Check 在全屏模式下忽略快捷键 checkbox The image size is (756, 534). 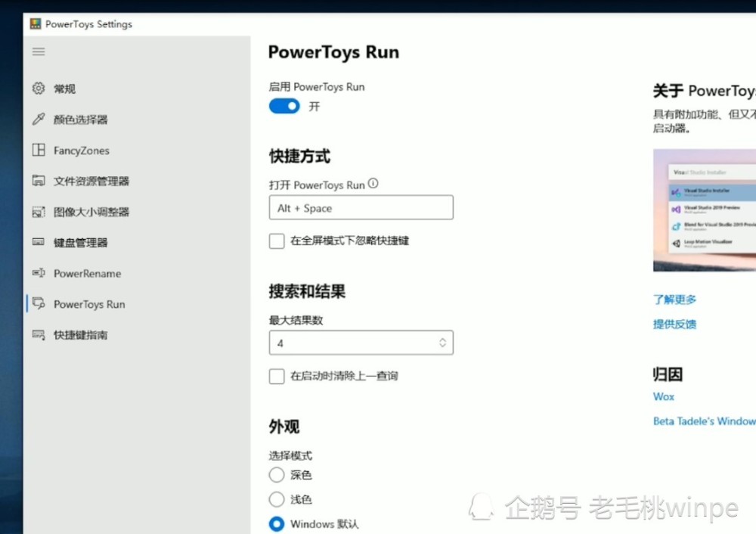click(277, 241)
